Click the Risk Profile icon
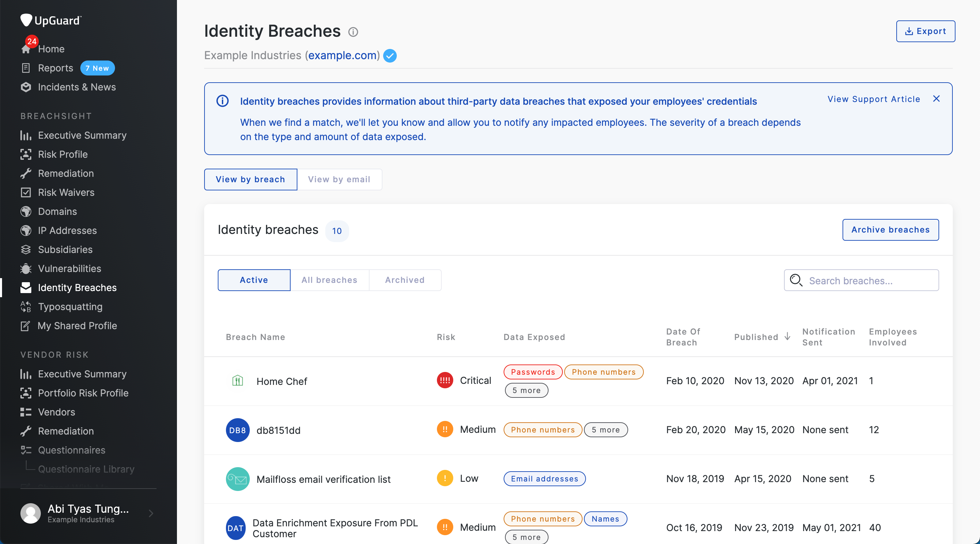 [x=26, y=154]
